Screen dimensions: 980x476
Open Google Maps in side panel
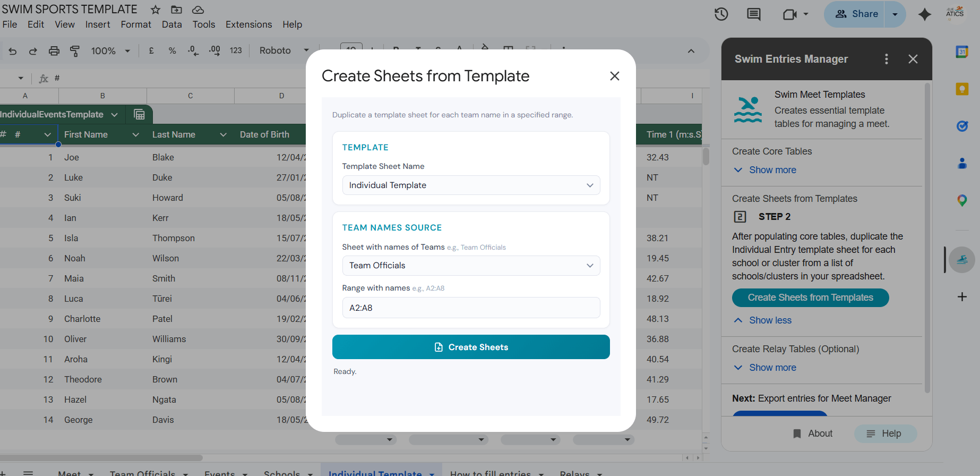tap(962, 200)
